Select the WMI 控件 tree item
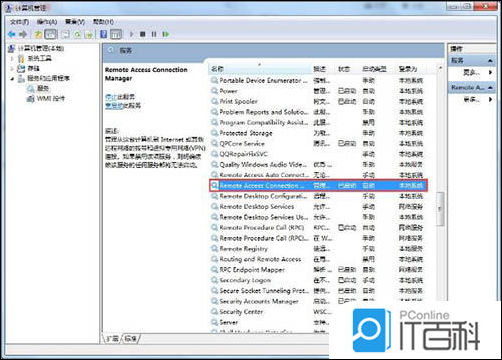The width and height of the screenshot is (502, 360). point(51,99)
